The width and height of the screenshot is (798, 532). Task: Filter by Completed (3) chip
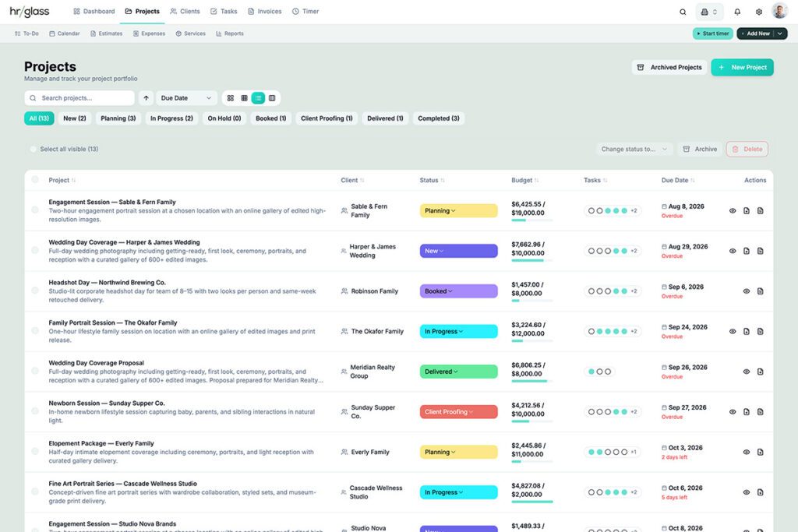point(439,118)
